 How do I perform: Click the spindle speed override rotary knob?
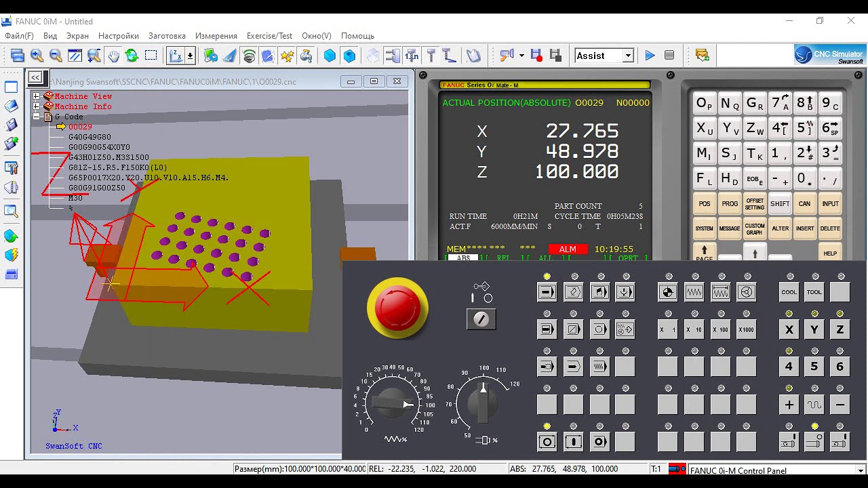pos(482,403)
